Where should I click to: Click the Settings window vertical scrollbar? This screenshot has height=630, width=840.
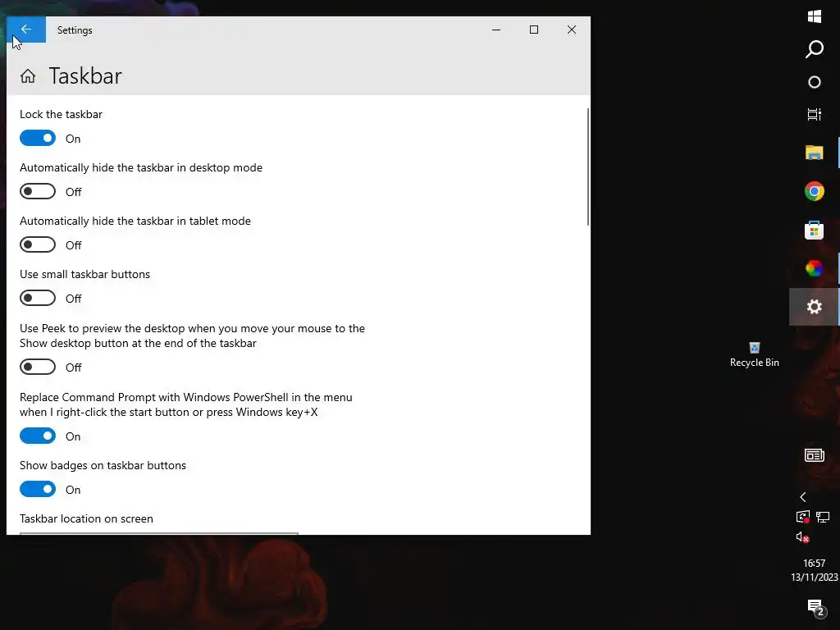587,167
